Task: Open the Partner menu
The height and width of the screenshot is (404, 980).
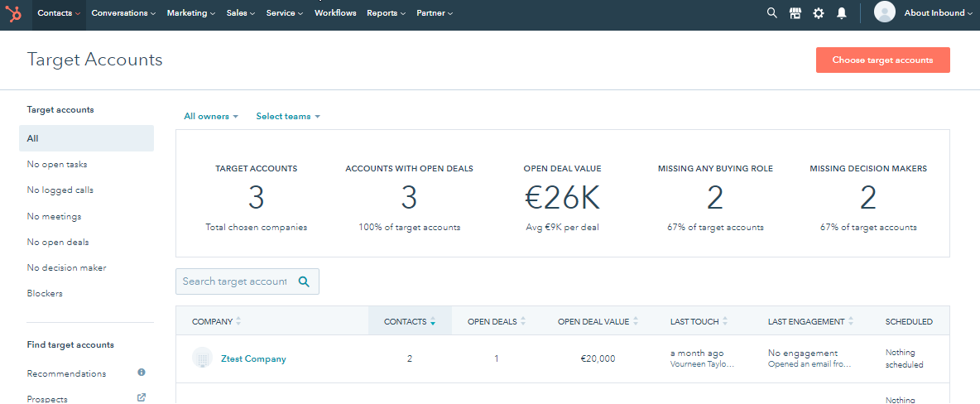Action: (435, 13)
